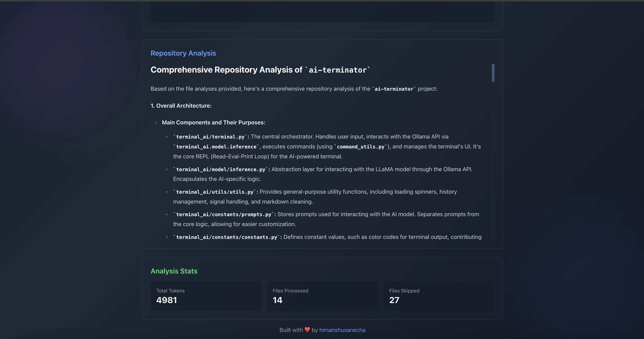The width and height of the screenshot is (644, 339).
Task: Open the himanshusanecha footer link
Action: click(342, 330)
